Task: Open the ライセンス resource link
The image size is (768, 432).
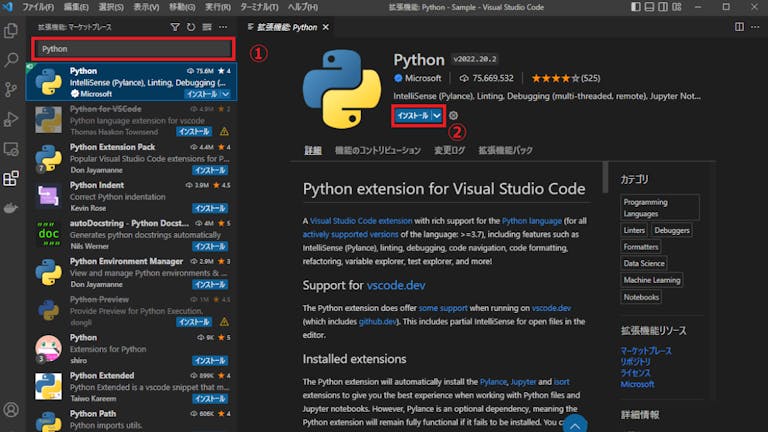Action: pyautogui.click(x=635, y=373)
